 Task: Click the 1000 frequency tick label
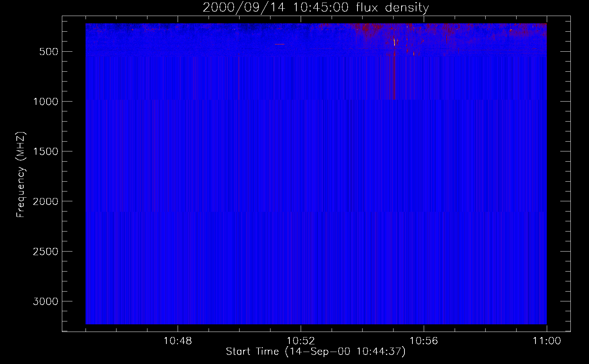tap(46, 102)
